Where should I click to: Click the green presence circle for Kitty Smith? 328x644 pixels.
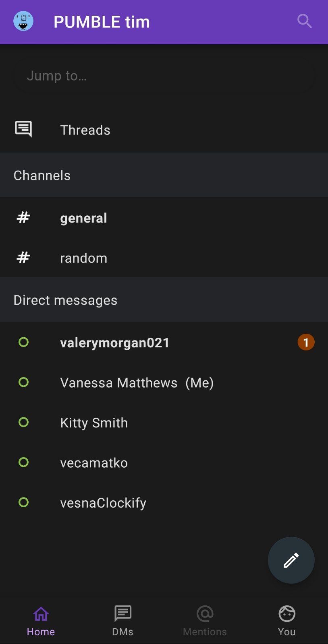tap(23, 422)
